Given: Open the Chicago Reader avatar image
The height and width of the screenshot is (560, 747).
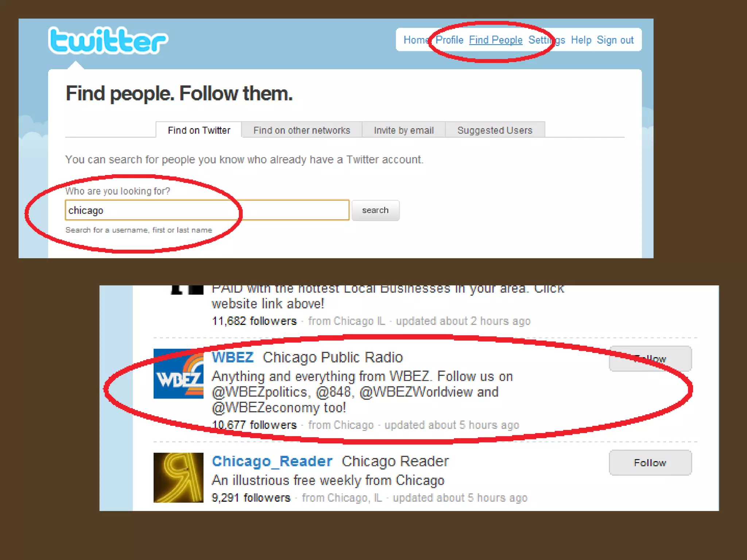Looking at the screenshot, I should click(x=178, y=478).
